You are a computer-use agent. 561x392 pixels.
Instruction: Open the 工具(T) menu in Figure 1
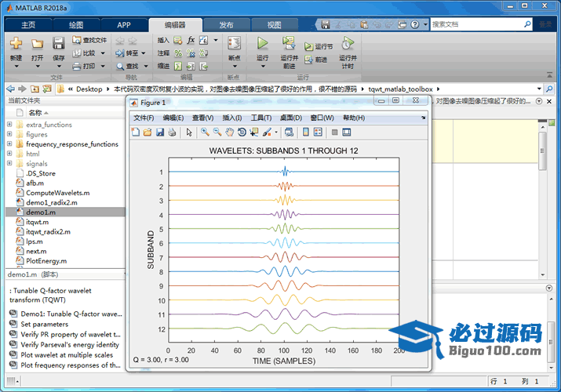(260, 118)
